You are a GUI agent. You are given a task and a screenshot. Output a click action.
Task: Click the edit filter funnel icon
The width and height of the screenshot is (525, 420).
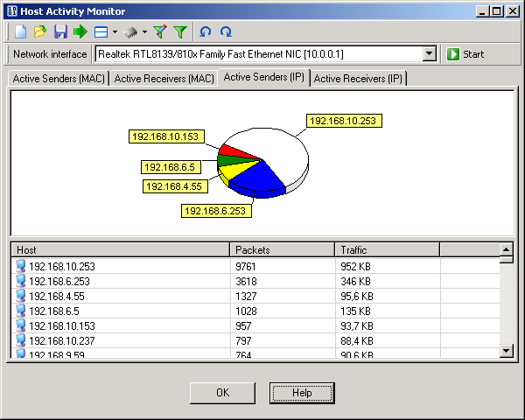pyautogui.click(x=159, y=32)
